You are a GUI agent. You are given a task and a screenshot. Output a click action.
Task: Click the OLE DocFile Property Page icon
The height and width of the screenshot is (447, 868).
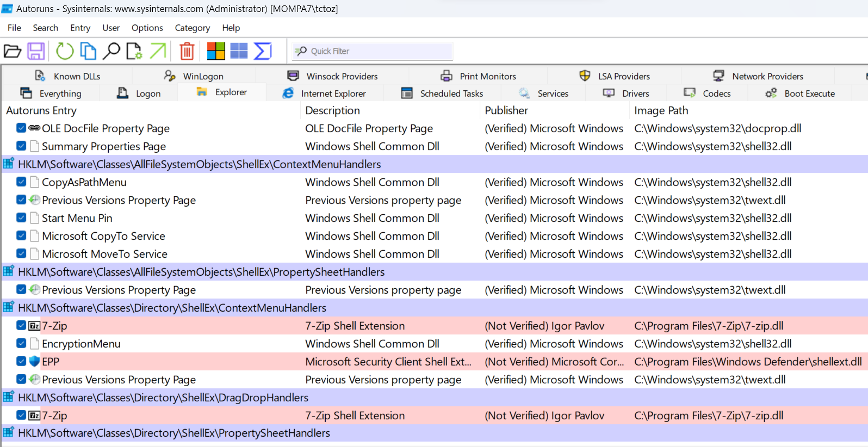34,128
